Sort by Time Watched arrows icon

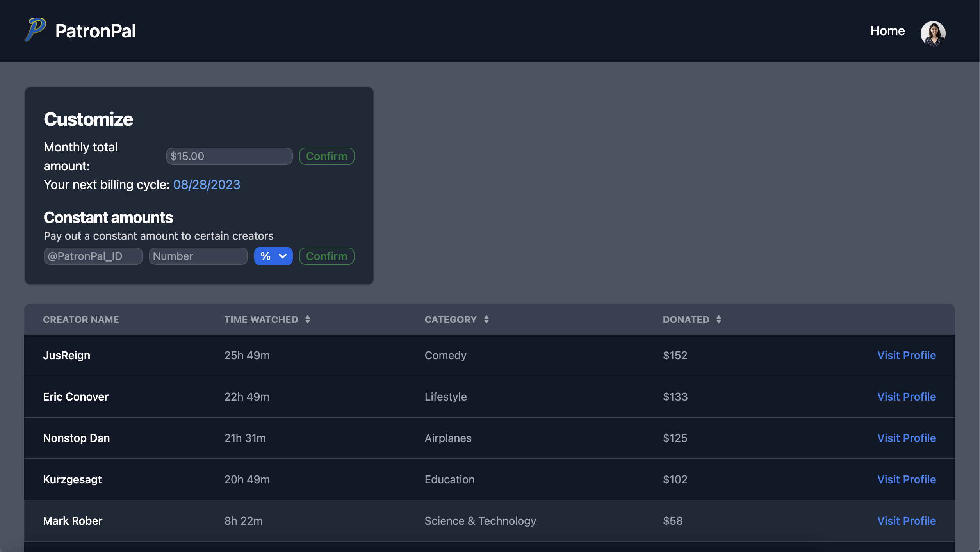click(308, 319)
